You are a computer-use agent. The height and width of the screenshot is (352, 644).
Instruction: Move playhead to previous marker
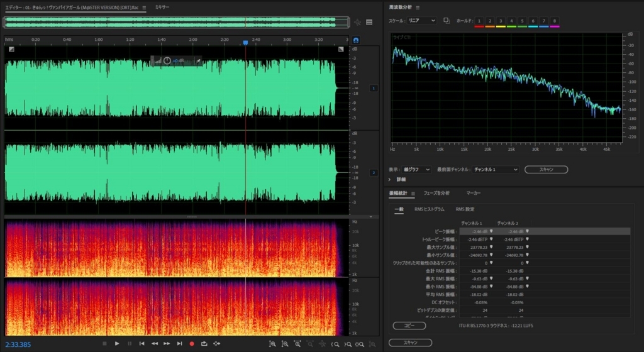point(142,344)
